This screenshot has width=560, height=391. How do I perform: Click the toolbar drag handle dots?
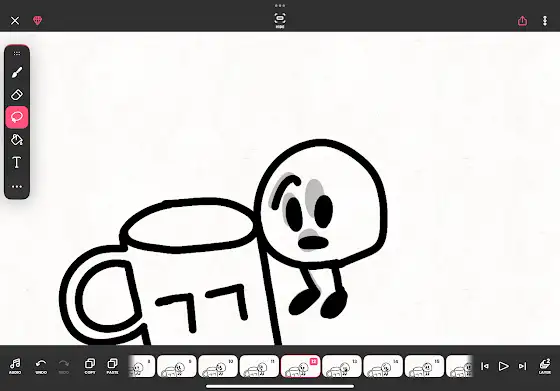17,54
